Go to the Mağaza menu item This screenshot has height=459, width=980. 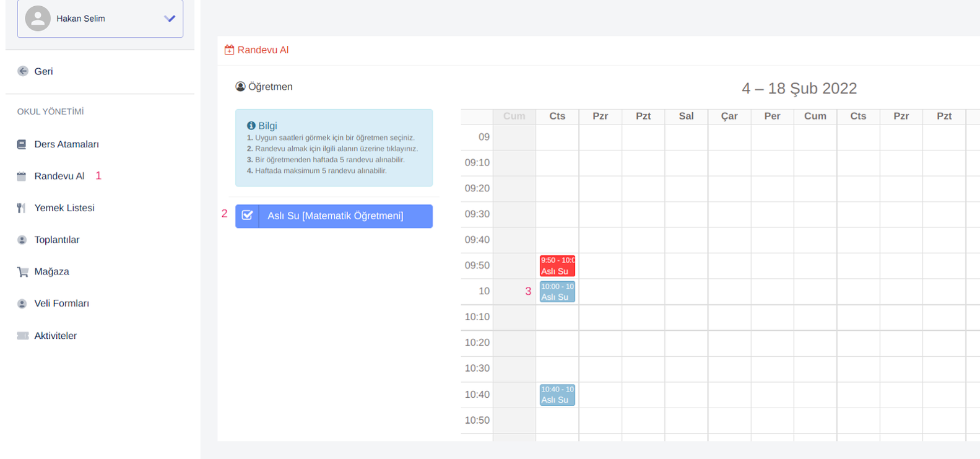pyautogui.click(x=52, y=272)
